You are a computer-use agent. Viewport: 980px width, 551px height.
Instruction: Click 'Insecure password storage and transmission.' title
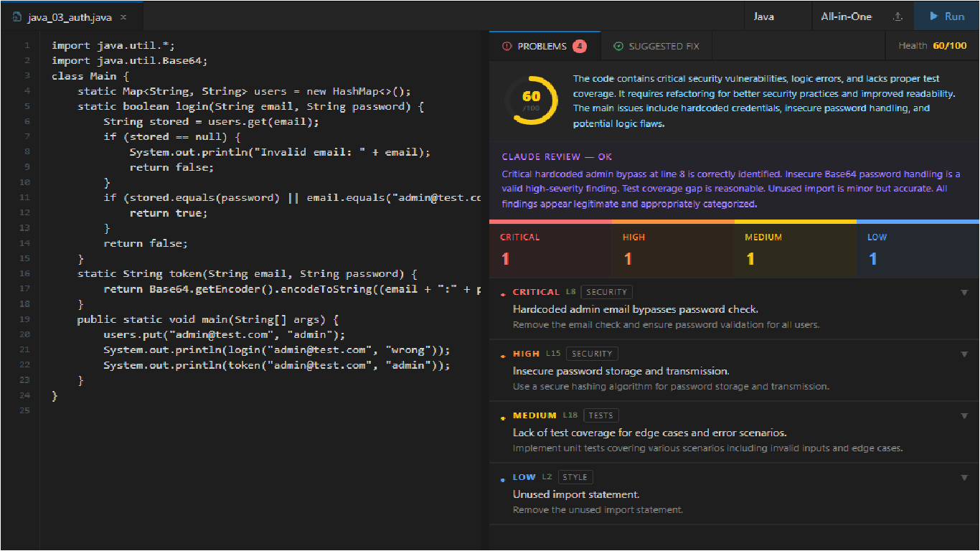coord(621,371)
